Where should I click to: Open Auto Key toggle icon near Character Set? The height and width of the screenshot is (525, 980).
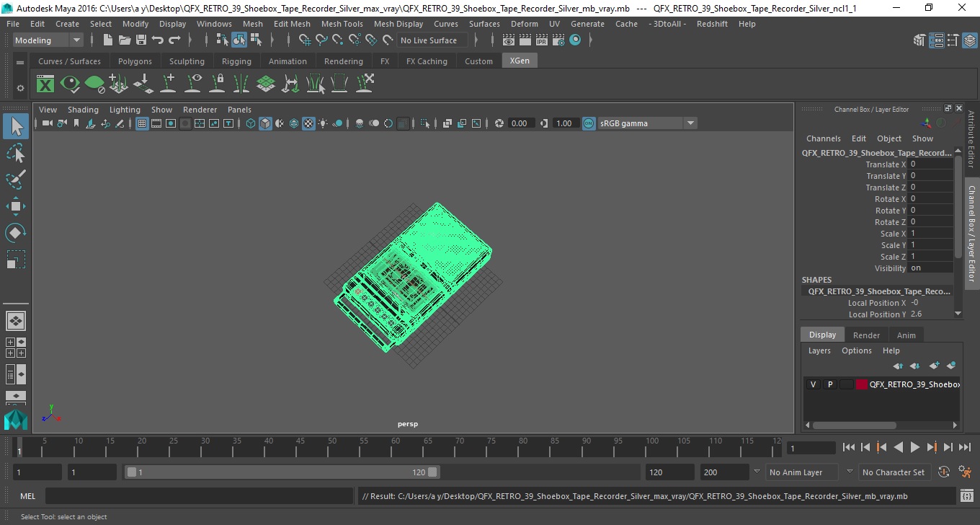click(x=944, y=472)
